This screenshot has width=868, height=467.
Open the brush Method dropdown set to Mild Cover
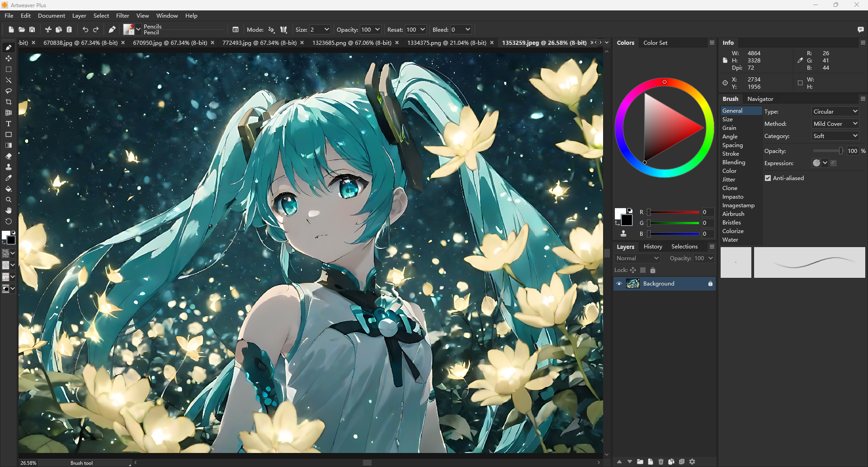point(835,123)
